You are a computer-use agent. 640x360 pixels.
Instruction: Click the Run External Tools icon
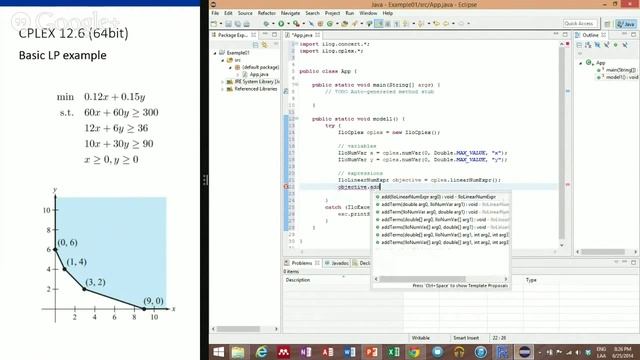[x=296, y=24]
